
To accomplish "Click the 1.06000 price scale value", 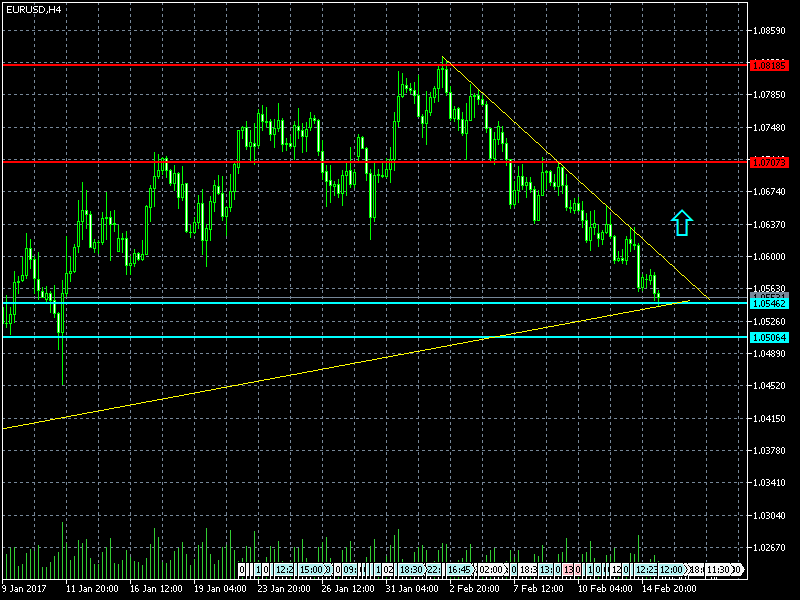I will coord(769,257).
